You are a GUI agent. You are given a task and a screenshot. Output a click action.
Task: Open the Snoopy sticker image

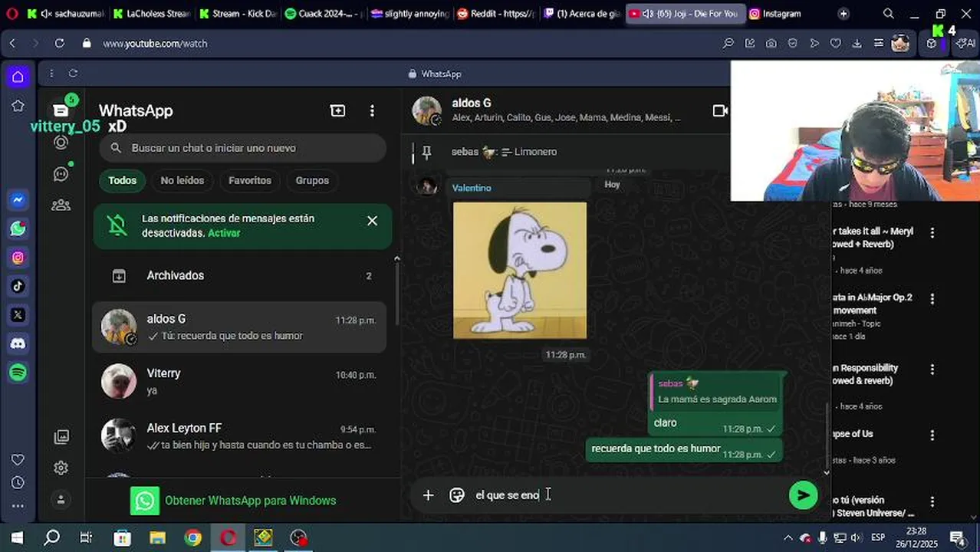[520, 270]
